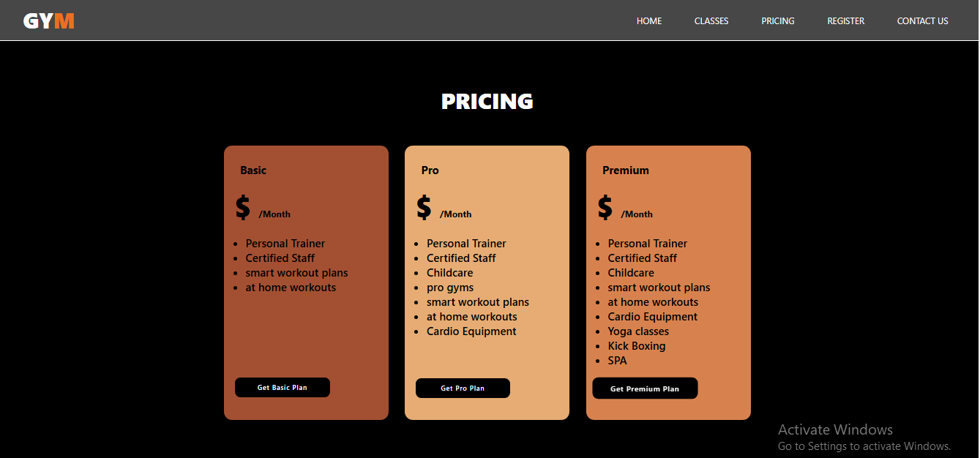The width and height of the screenshot is (980, 458).
Task: Click the Get Pro Plan button
Action: pos(463,388)
